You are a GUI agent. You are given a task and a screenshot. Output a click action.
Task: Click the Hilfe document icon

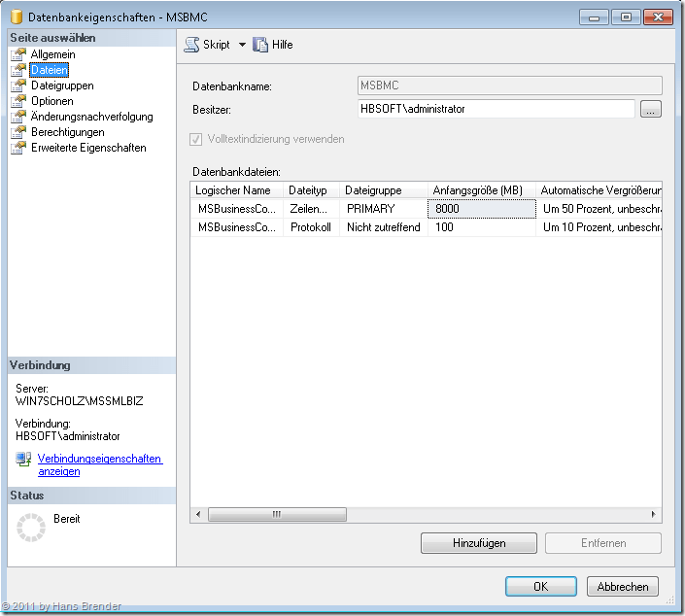pyautogui.click(x=260, y=45)
